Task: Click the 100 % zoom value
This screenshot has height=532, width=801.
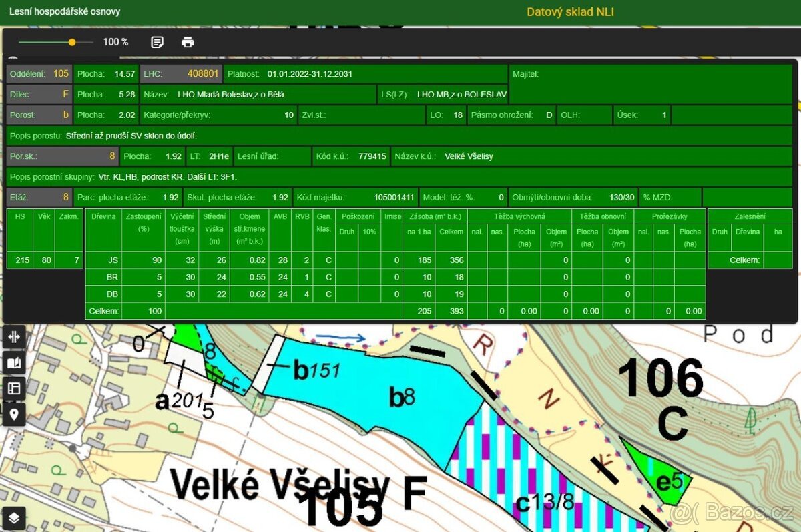Action: pyautogui.click(x=115, y=42)
